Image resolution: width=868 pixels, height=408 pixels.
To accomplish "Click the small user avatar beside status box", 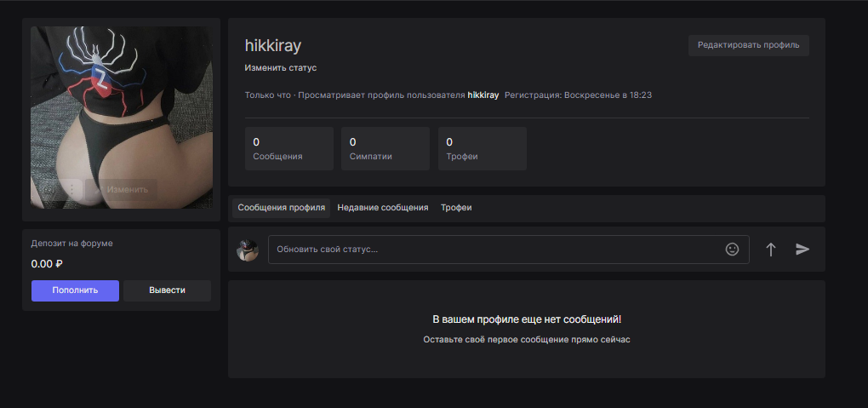I will [248, 250].
